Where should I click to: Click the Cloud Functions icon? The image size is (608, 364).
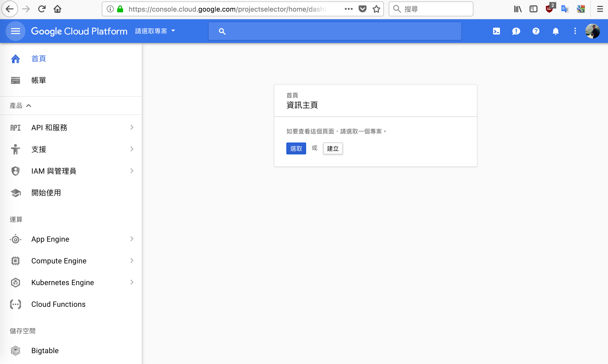[15, 304]
